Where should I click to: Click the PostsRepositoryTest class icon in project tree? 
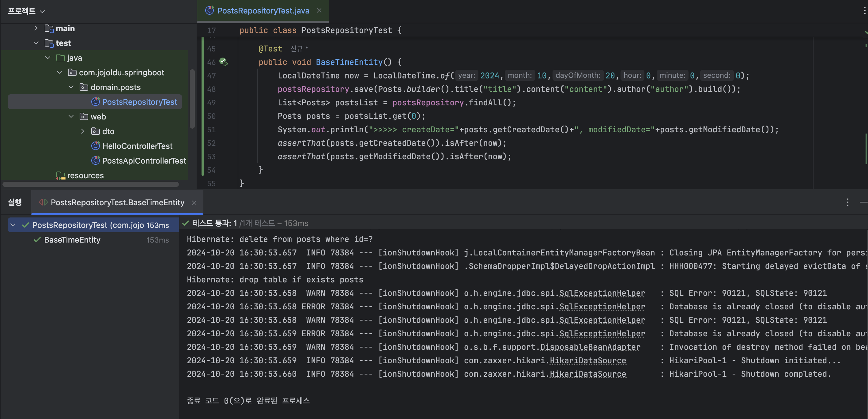96,102
